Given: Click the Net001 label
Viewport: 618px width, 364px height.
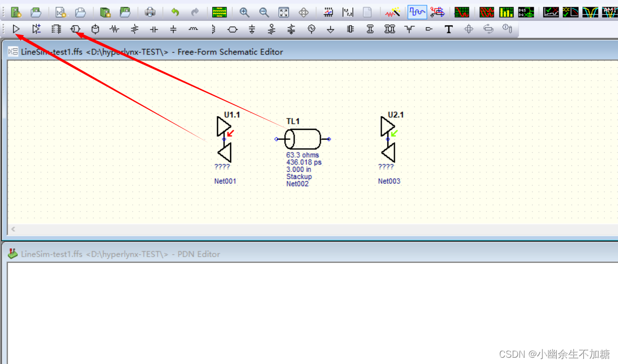Looking at the screenshot, I should [225, 181].
